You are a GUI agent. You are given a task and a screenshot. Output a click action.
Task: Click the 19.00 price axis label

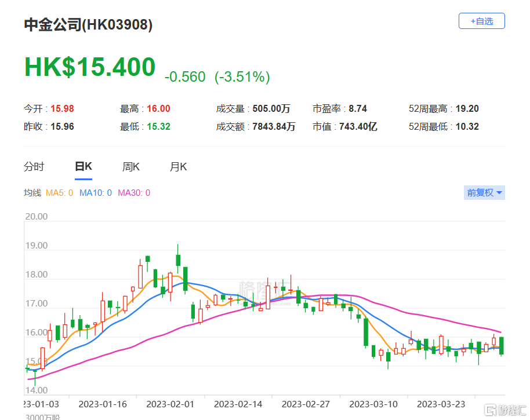pos(37,246)
